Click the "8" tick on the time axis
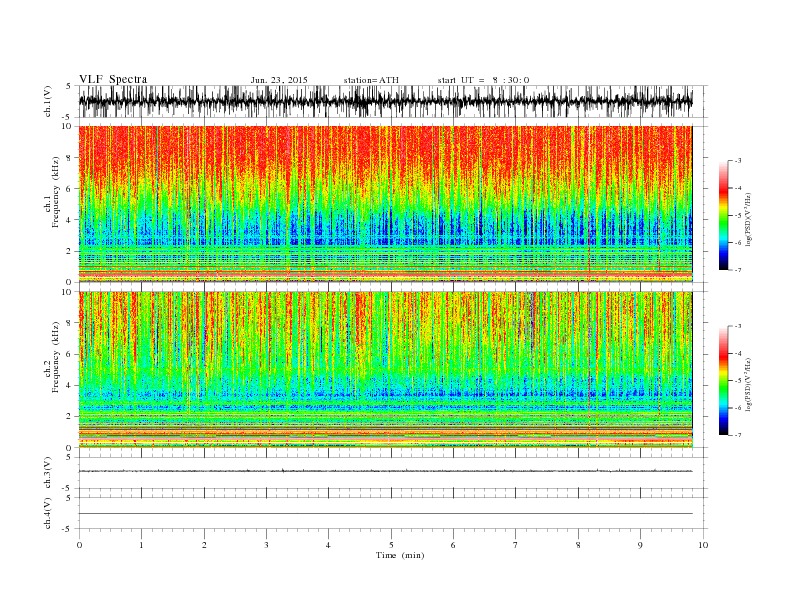Screen dimensions: 792x612 coord(578,545)
